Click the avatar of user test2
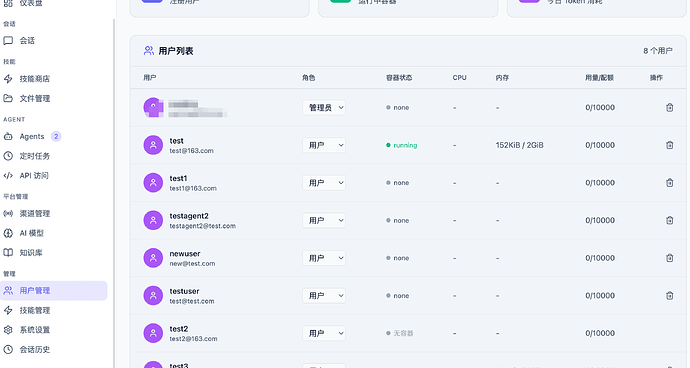 point(153,333)
